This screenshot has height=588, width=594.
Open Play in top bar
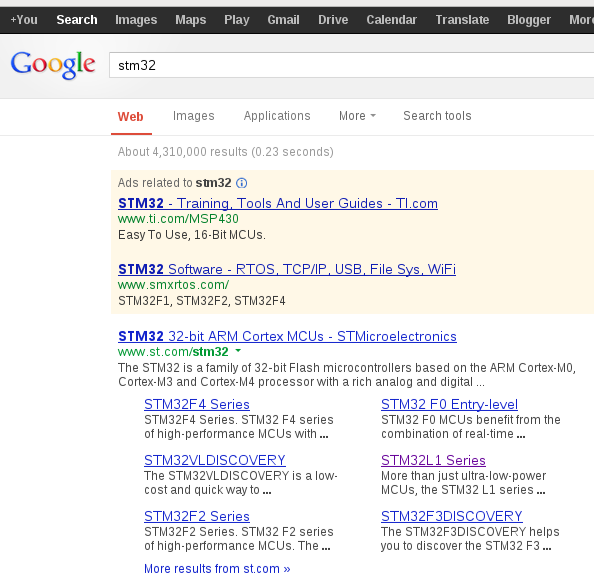(x=237, y=20)
